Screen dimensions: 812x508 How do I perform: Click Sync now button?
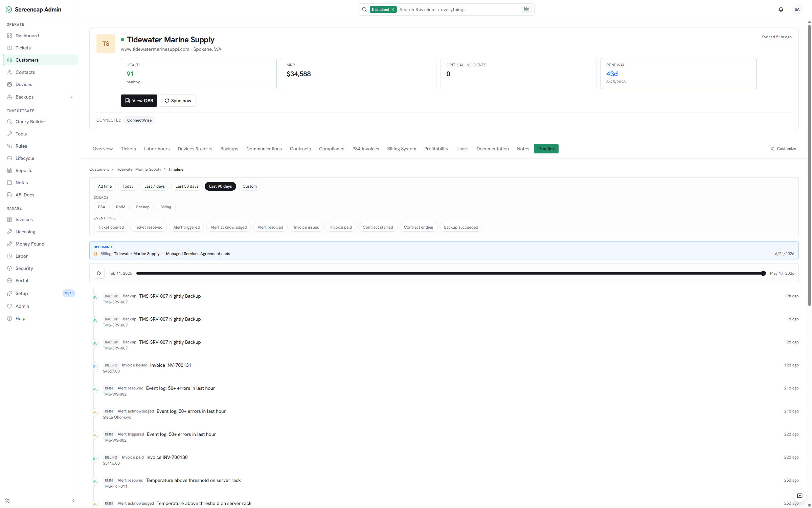(178, 101)
